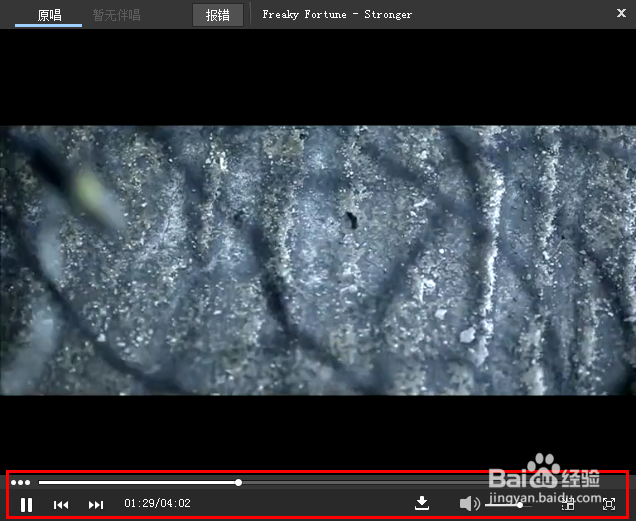The width and height of the screenshot is (636, 521).
Task: Click the 报错 report error button
Action: click(218, 15)
